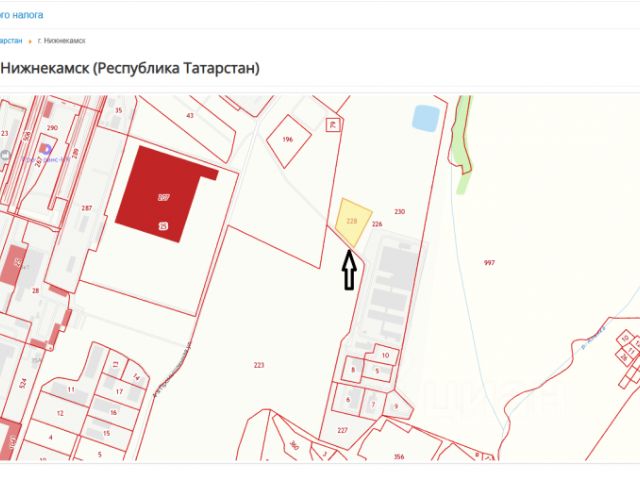Click parcel 227 near the bottom
Viewport: 640px width, 480px height.
(342, 430)
